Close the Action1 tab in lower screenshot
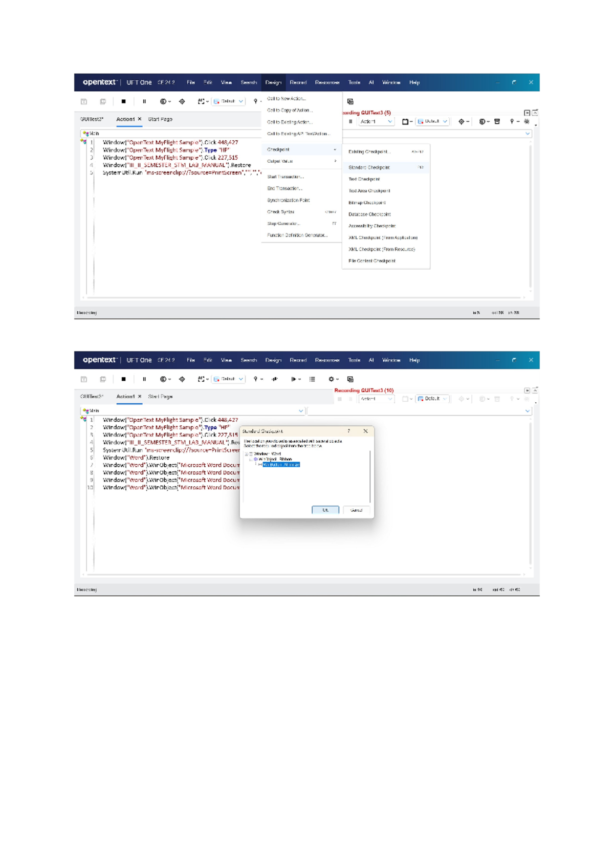 coord(139,397)
